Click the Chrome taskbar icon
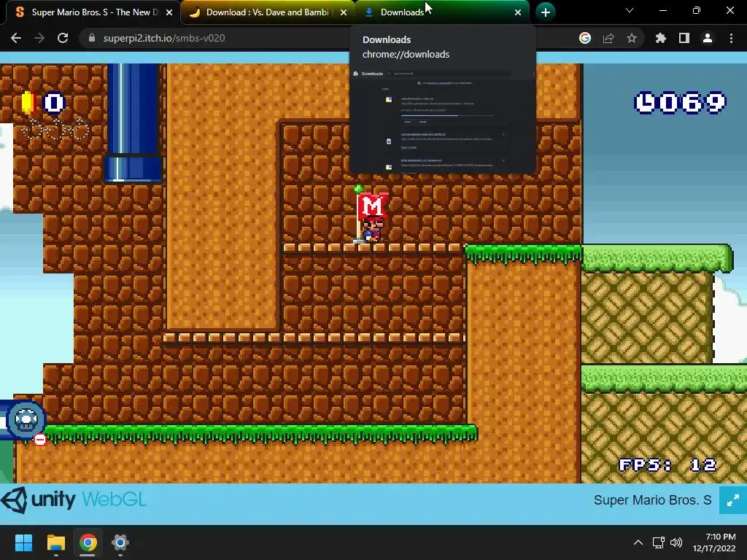The height and width of the screenshot is (560, 747). pos(88,542)
